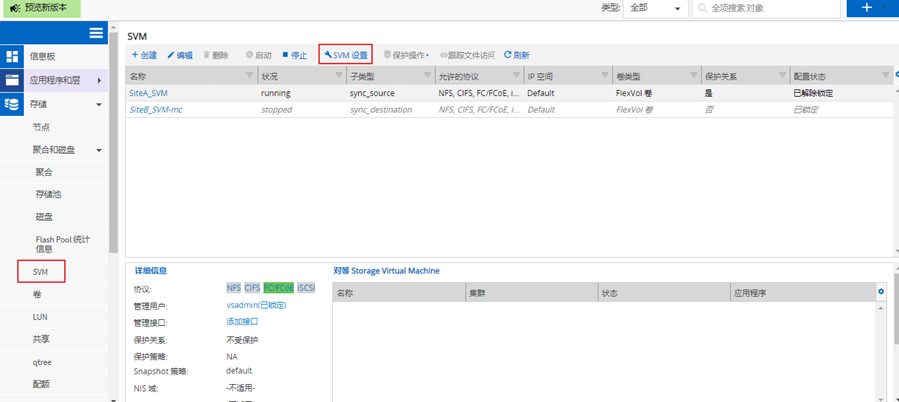899x402 pixels.
Task: Open the 信息板 dashboard icon
Action: 13,57
